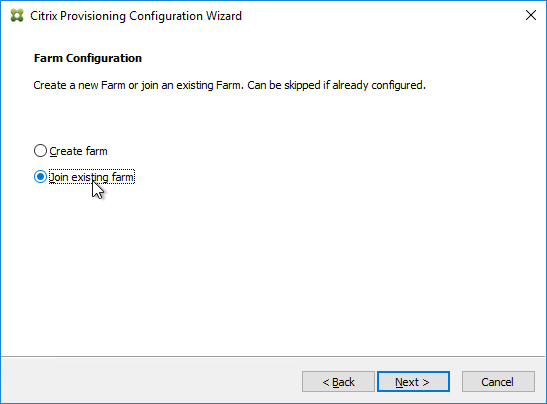
Task: Click the "Create farm" label text
Action: coord(78,151)
